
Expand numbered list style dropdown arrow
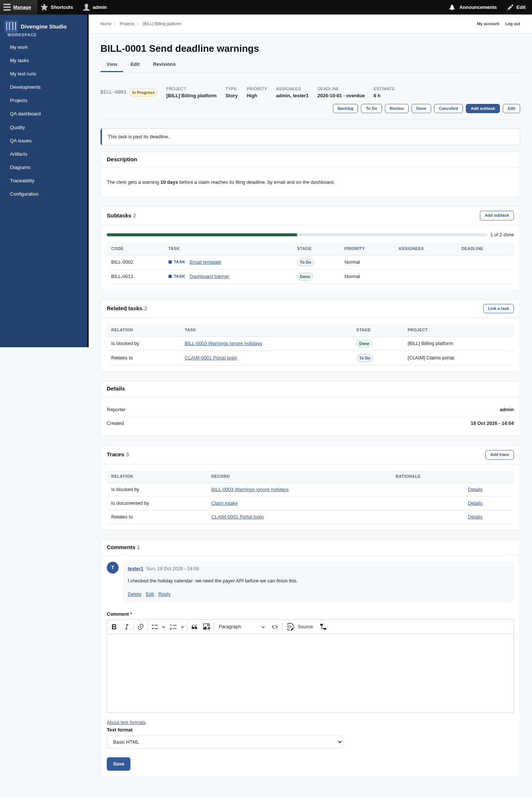183,627
